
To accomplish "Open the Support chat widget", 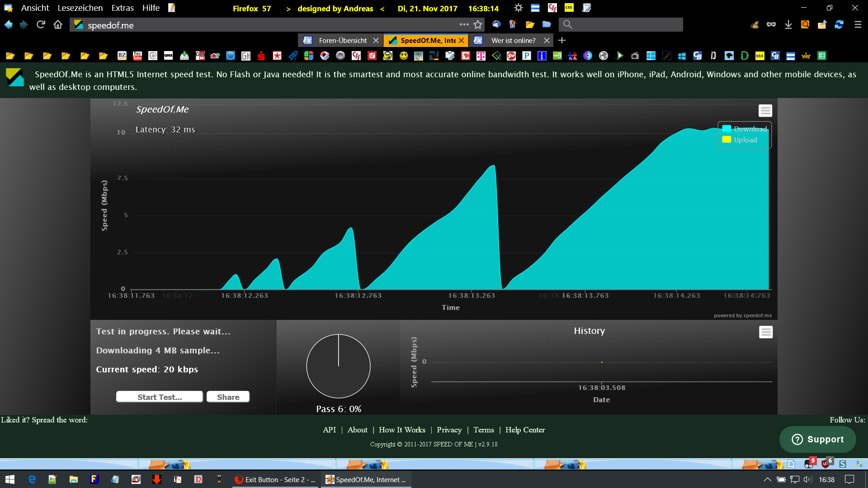I will click(817, 439).
